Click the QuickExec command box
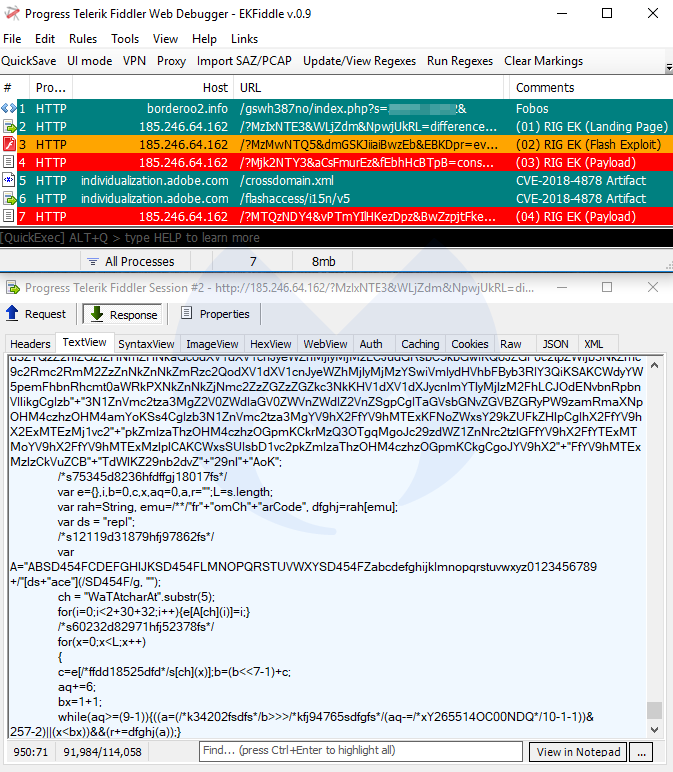The width and height of the screenshot is (673, 772). point(336,238)
